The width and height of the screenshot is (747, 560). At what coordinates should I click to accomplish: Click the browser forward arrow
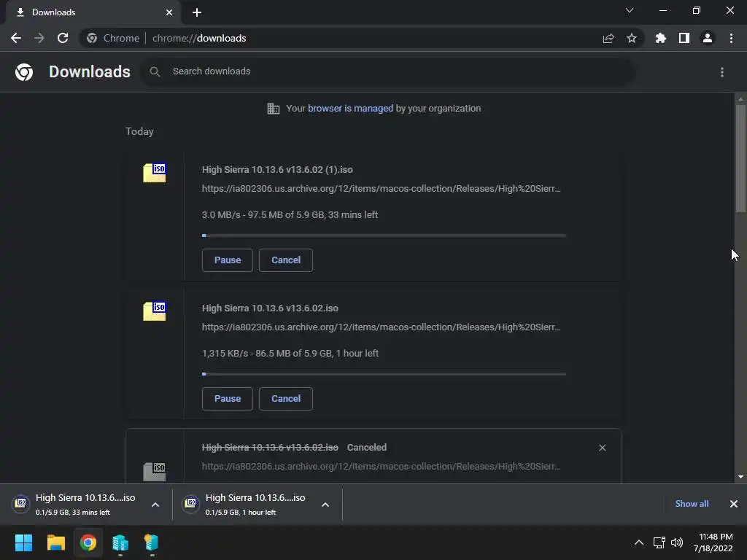(39, 38)
